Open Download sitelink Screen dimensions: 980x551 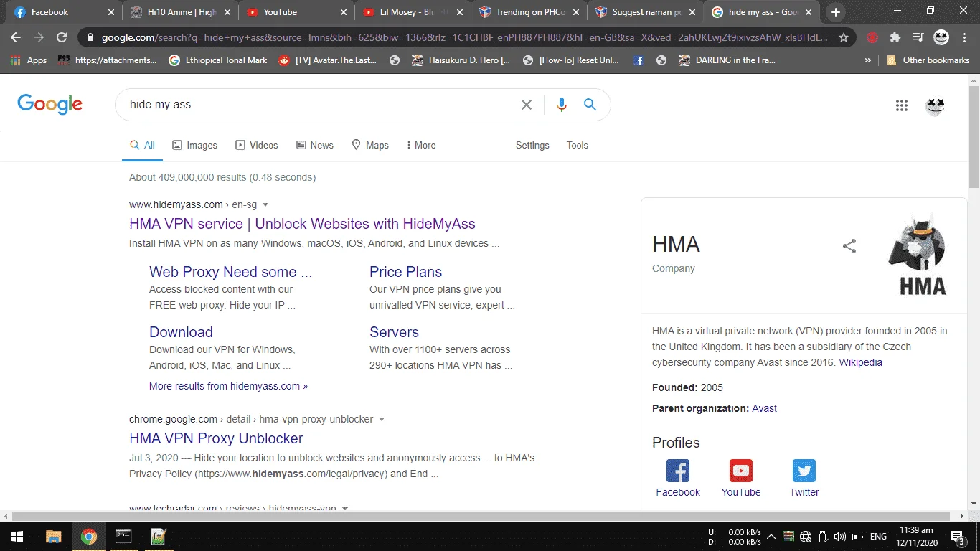181,332
